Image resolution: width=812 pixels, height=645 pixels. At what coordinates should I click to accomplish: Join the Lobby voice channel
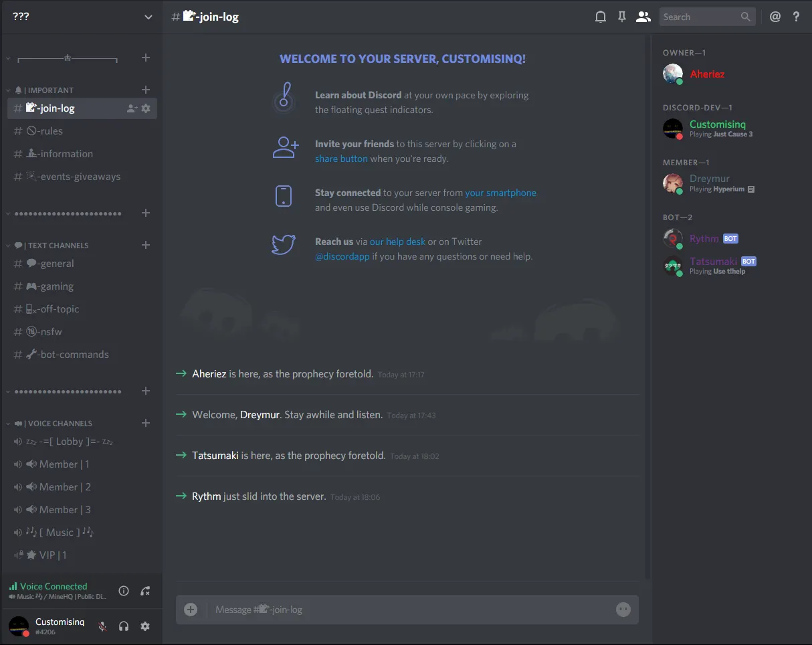pos(82,442)
